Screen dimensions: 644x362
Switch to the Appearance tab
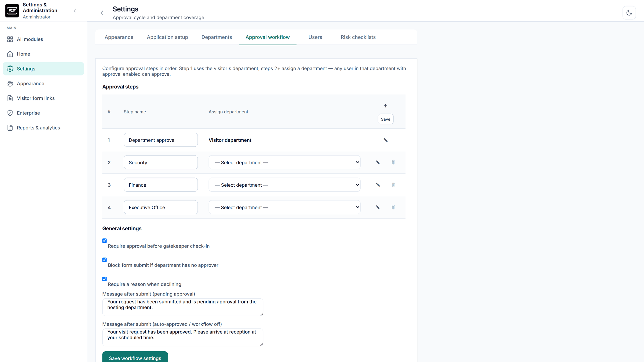[119, 37]
